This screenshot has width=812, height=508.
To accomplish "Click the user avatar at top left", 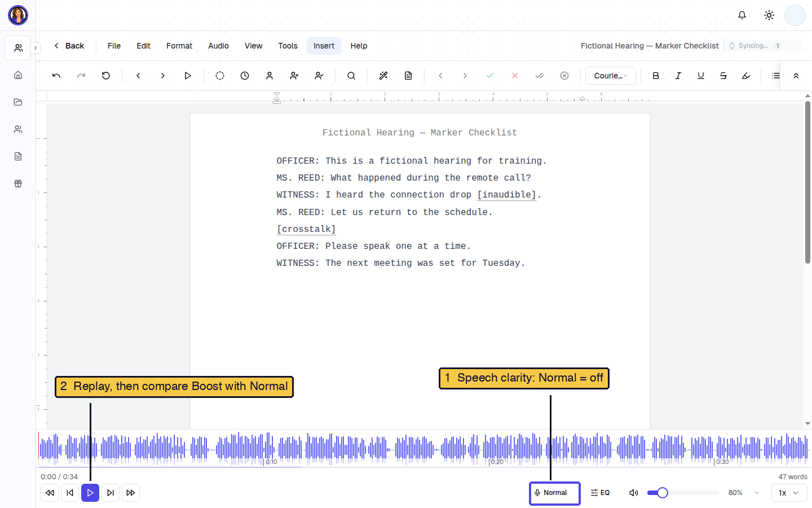I will click(x=18, y=15).
